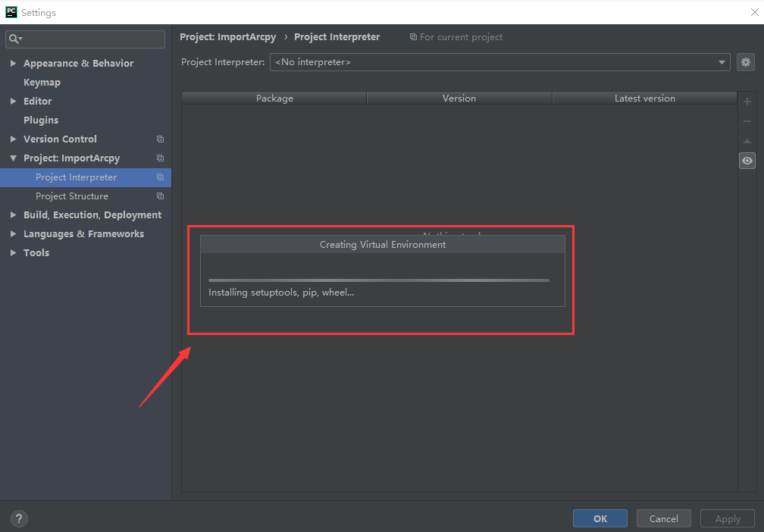Toggle the show early releases eye icon

747,161
